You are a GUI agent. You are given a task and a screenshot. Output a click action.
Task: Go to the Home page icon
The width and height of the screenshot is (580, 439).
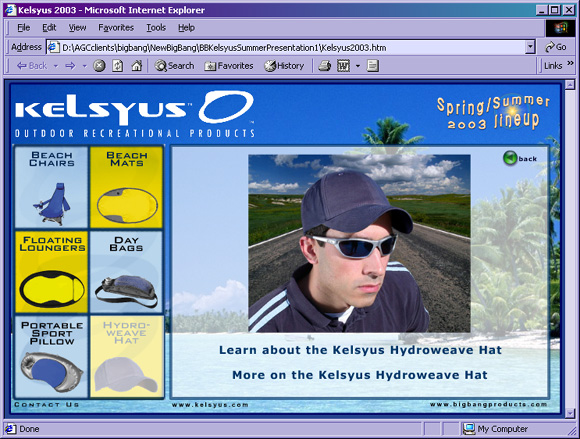pos(136,66)
